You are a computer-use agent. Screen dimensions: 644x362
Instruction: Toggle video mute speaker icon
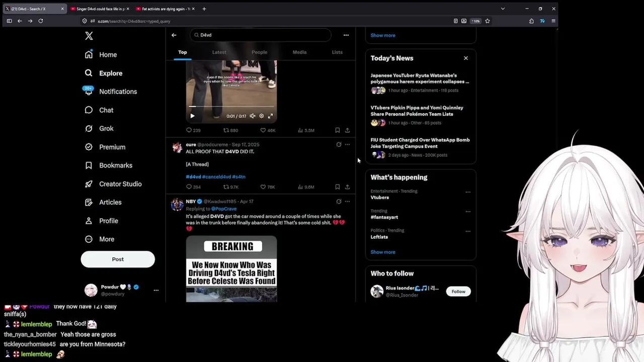[x=253, y=116]
